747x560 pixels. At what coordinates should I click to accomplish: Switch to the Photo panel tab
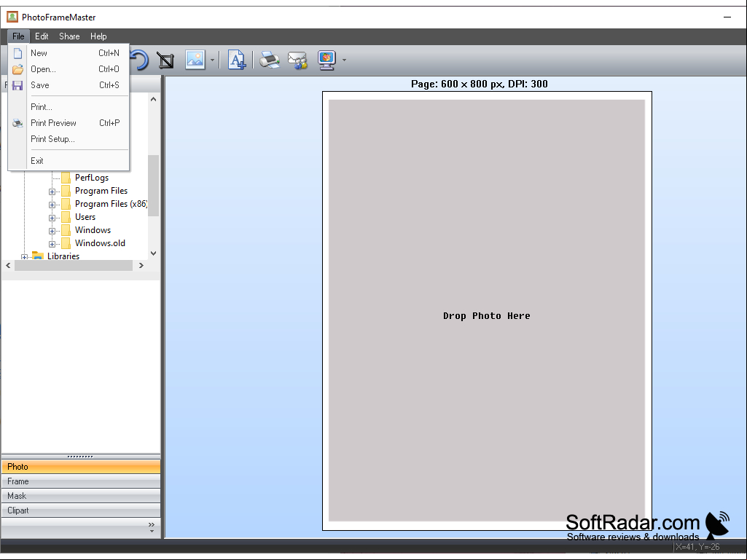[81, 467]
